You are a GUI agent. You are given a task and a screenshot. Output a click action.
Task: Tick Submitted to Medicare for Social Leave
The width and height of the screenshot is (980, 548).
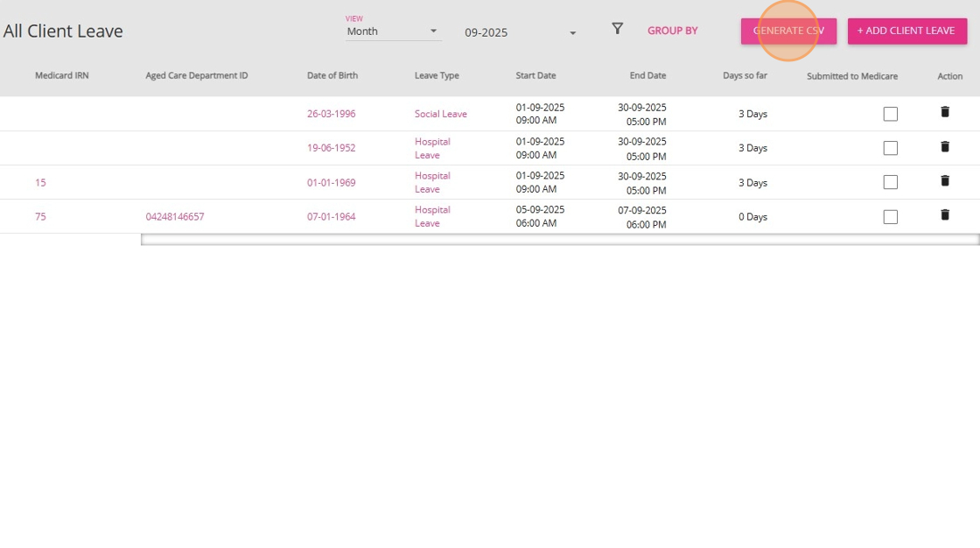pos(891,114)
